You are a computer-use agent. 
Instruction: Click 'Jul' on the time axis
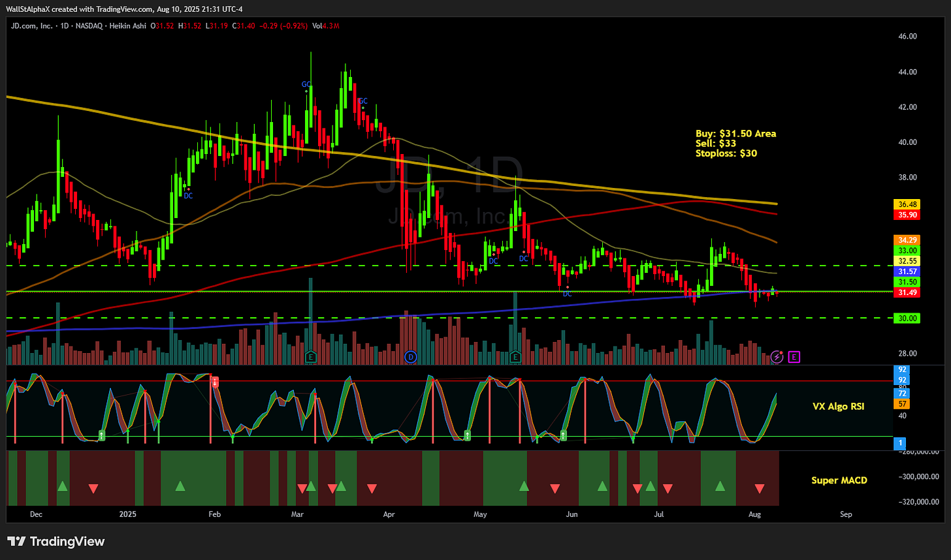point(659,514)
